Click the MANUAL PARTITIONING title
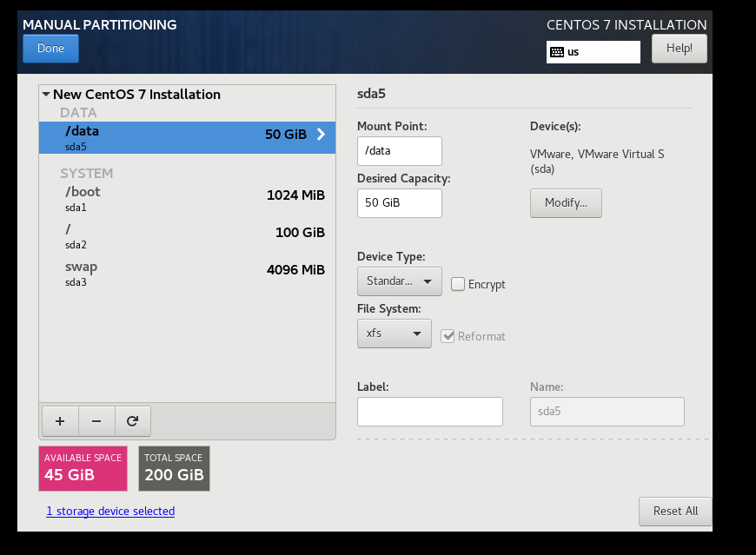The width and height of the screenshot is (756, 555). pos(100,25)
